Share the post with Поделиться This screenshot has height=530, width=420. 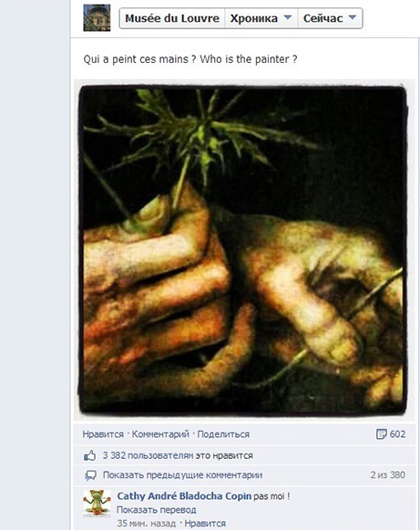223,434
